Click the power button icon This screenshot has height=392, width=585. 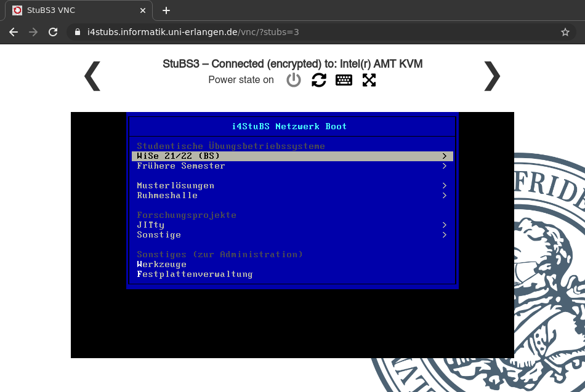click(294, 80)
